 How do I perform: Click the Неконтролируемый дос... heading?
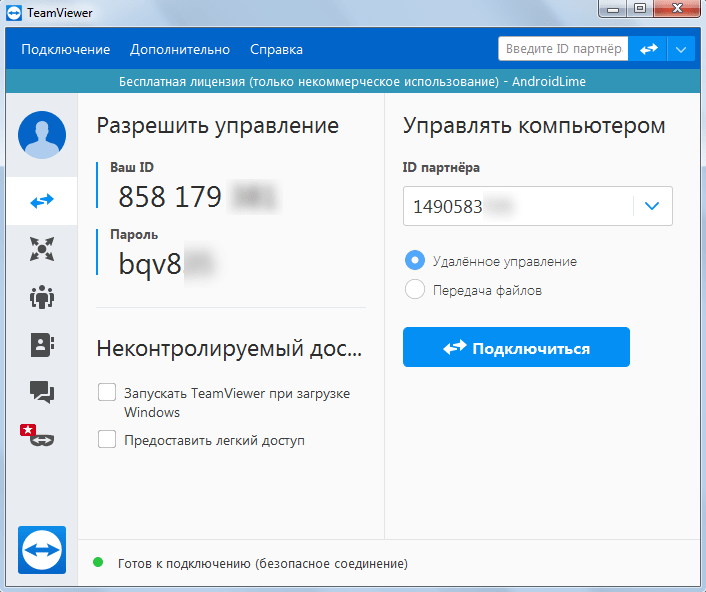[229, 348]
